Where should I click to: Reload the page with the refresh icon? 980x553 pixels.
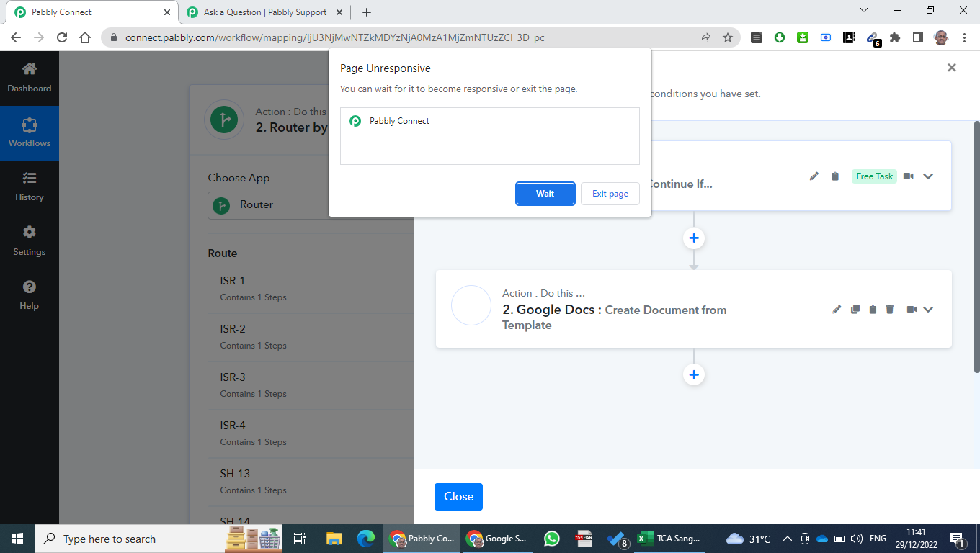pos(62,37)
